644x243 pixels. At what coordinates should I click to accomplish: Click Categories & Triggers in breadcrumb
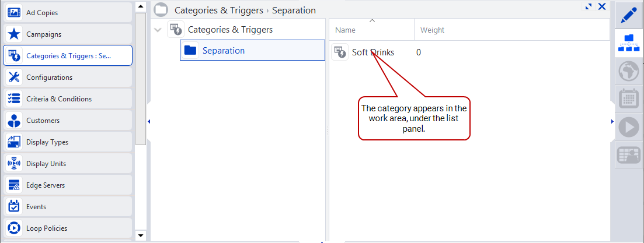pyautogui.click(x=218, y=10)
